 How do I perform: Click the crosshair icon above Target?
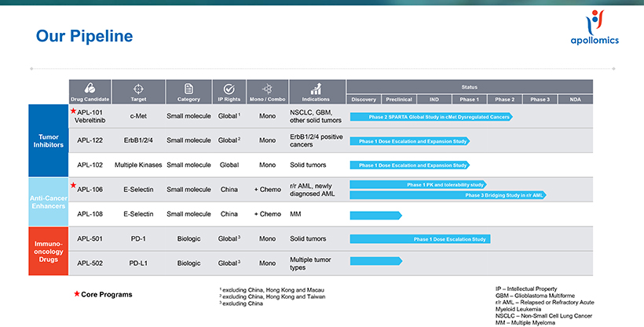click(x=138, y=89)
